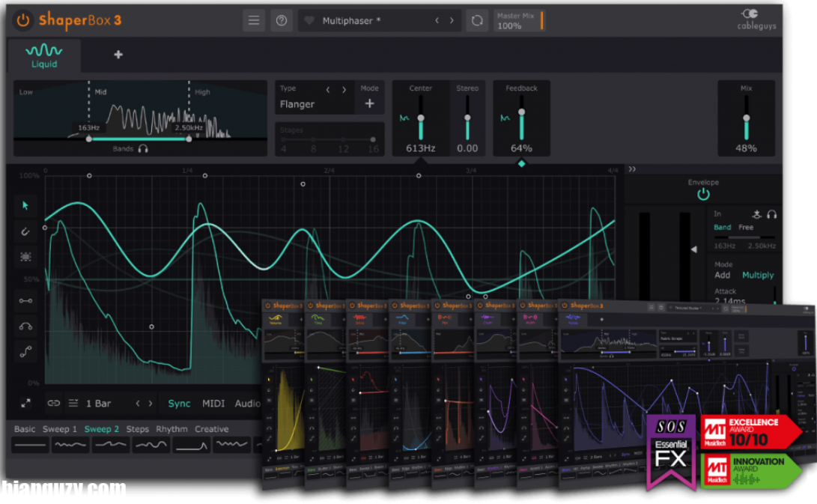This screenshot has height=504, width=817.
Task: Solo bands with the Bands headphone icon
Action: [x=143, y=149]
